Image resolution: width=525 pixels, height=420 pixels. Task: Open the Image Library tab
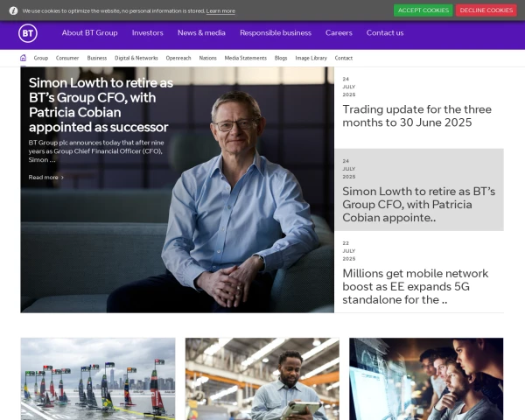[x=311, y=58]
